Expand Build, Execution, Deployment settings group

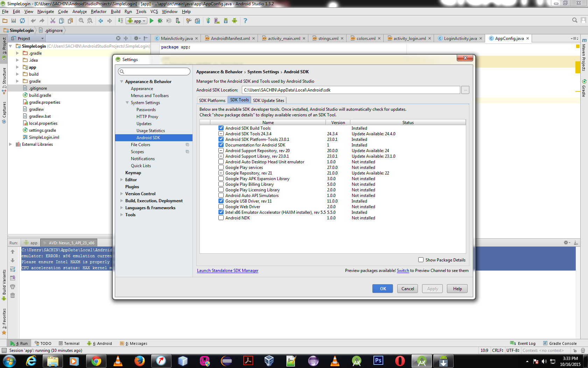(x=122, y=201)
